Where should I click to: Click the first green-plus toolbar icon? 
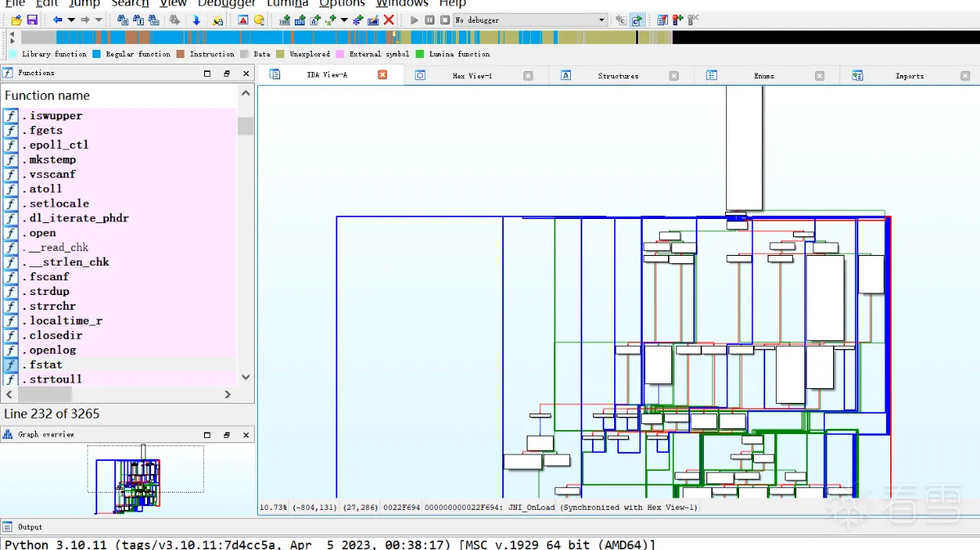285,20
